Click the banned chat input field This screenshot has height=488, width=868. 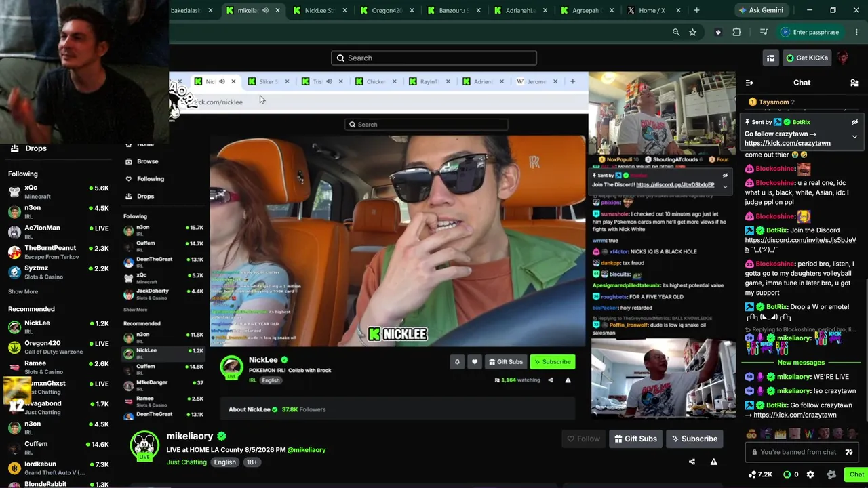[803, 452]
